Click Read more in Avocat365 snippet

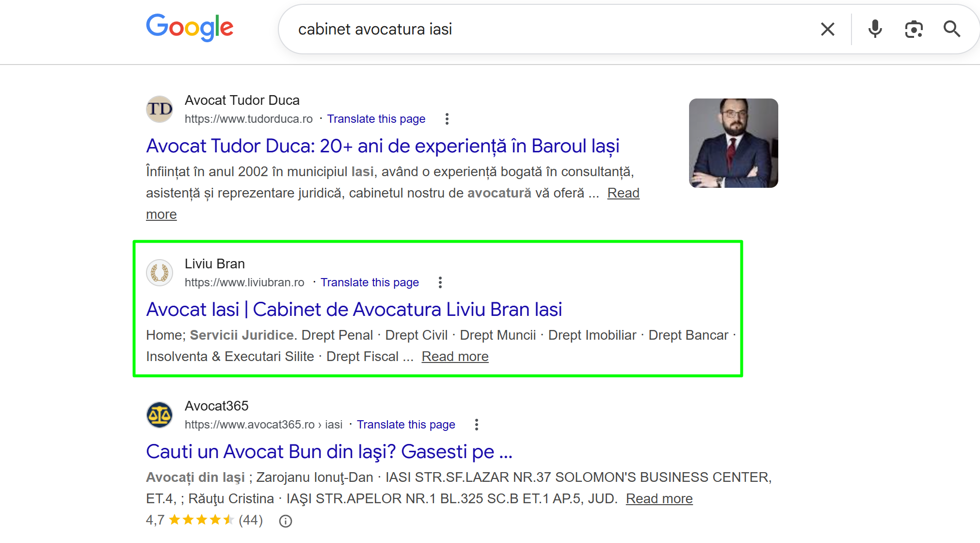coord(659,499)
